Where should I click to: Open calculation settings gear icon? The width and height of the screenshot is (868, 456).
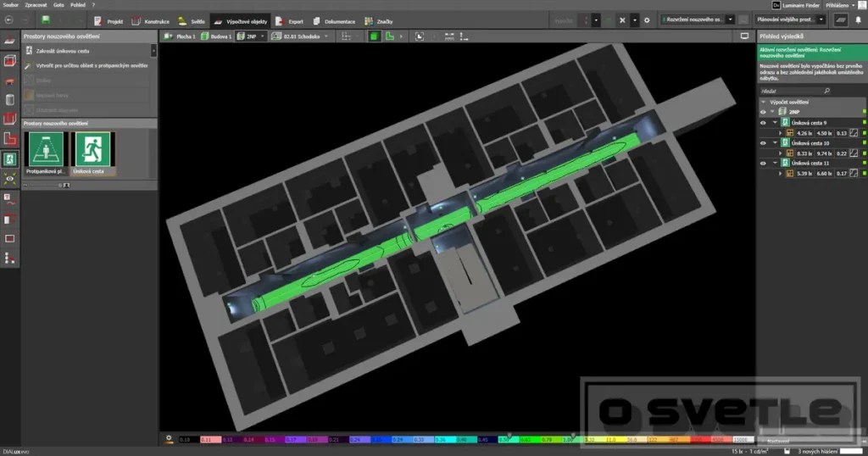point(647,20)
